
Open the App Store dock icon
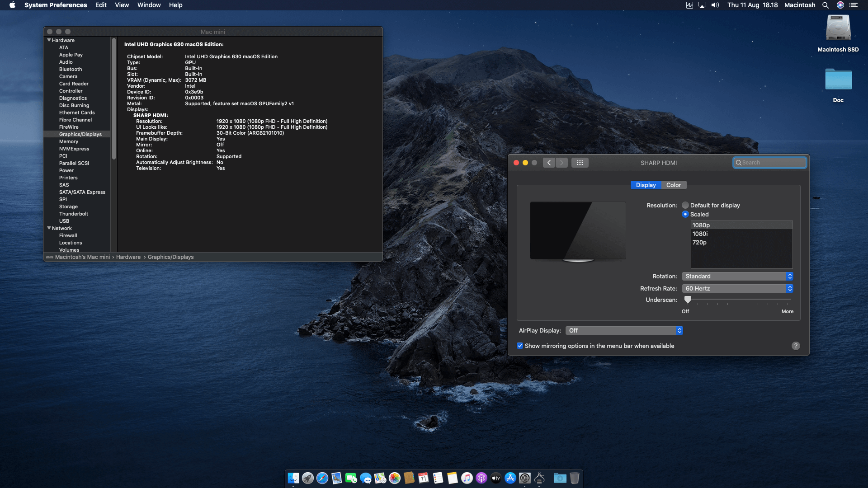(510, 478)
